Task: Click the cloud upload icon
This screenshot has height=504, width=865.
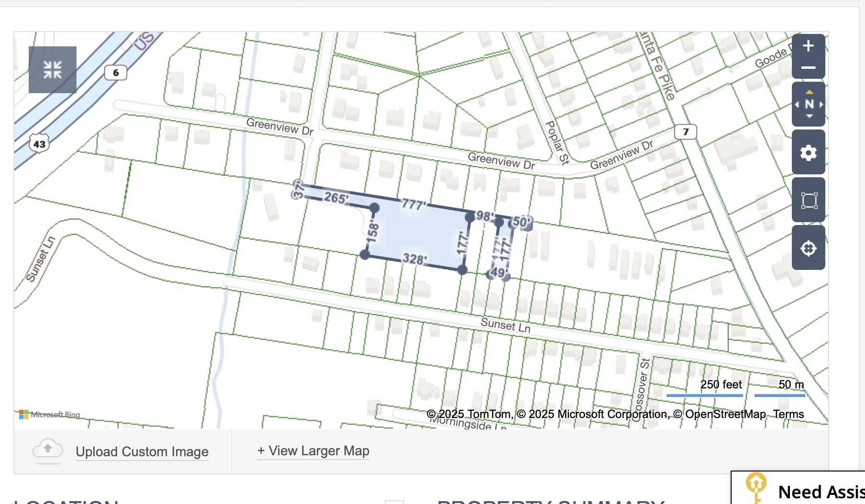Action: [48, 450]
